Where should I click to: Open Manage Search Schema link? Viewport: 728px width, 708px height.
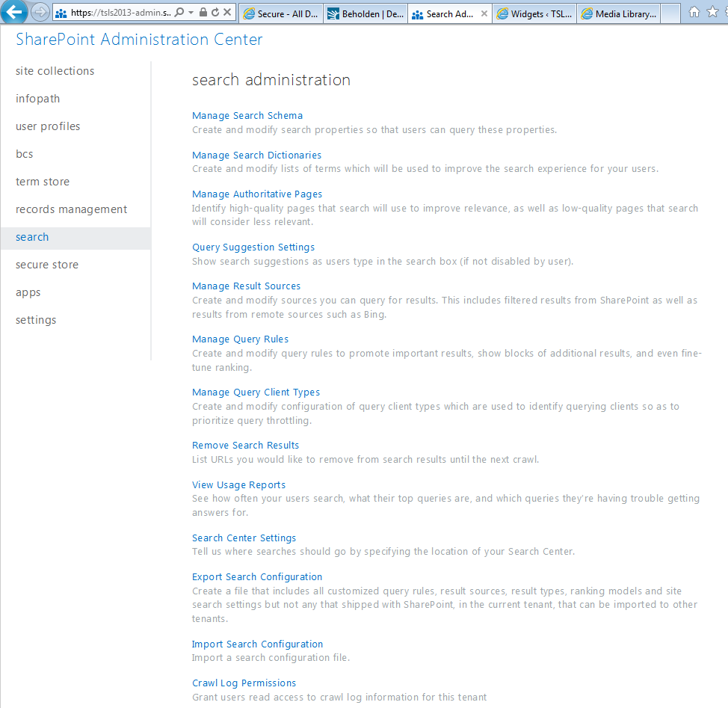pyautogui.click(x=247, y=116)
